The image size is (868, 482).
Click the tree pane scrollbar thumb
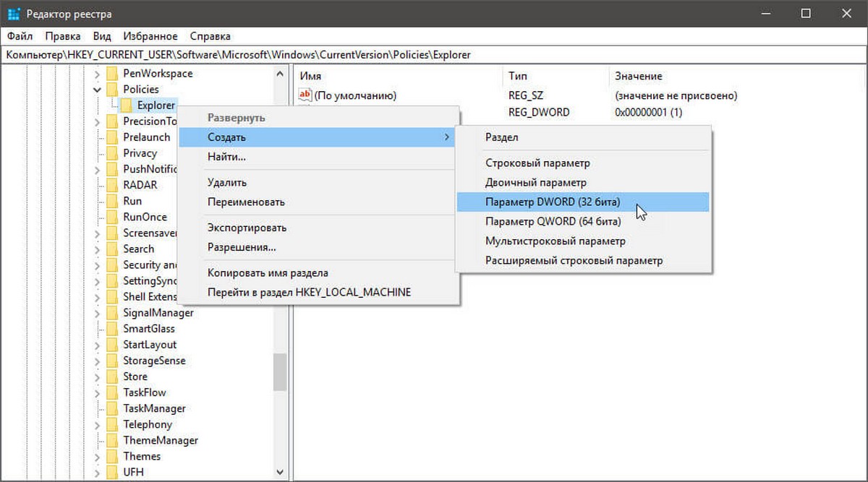(x=280, y=371)
